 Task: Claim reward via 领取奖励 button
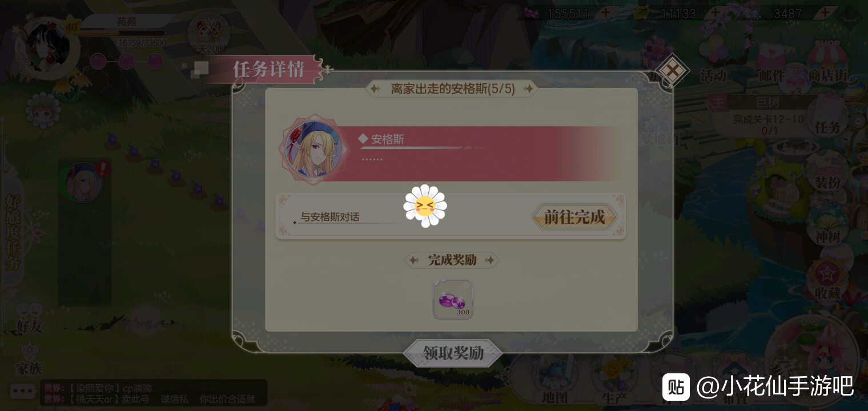coord(453,353)
